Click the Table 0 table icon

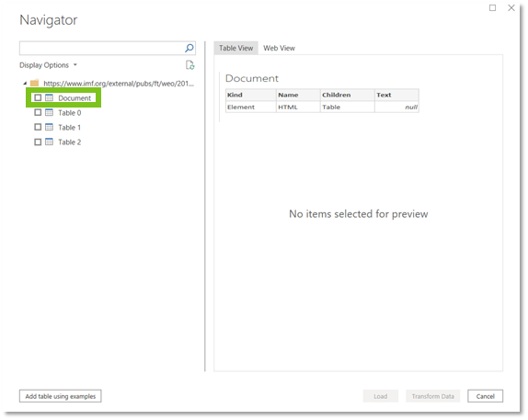[49, 112]
